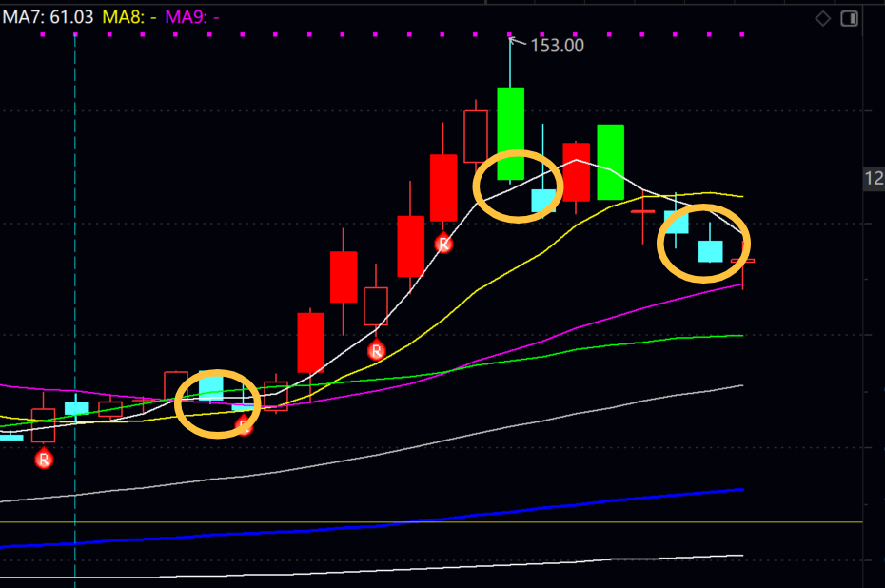Toggle the side panel layout icon
Viewport: 885px width, 588px height.
(x=850, y=18)
